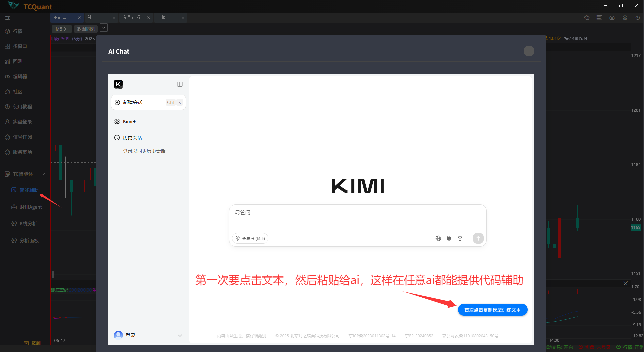
Task: Open the M5 timeframe selector
Action: pos(61,29)
